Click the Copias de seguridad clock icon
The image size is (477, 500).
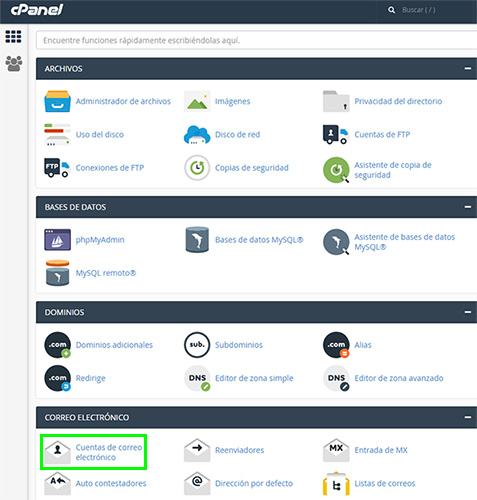click(197, 168)
